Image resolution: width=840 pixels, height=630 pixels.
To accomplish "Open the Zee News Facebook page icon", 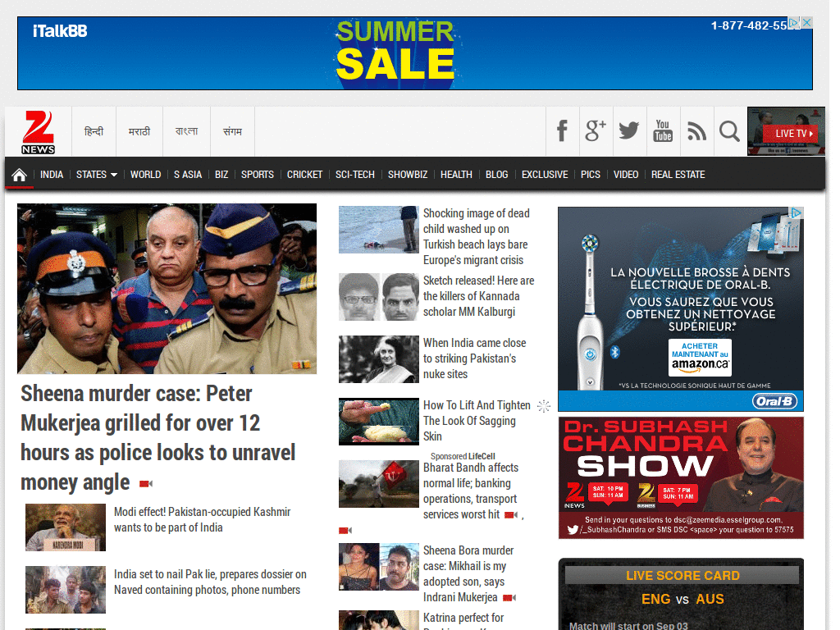I will click(x=562, y=131).
